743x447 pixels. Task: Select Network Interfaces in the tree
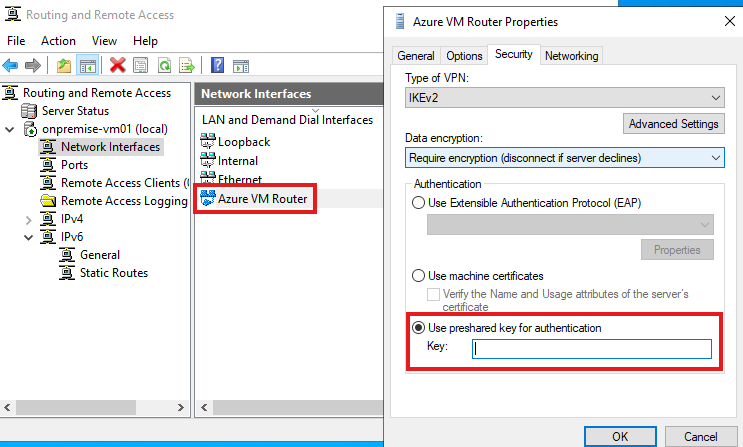110,147
